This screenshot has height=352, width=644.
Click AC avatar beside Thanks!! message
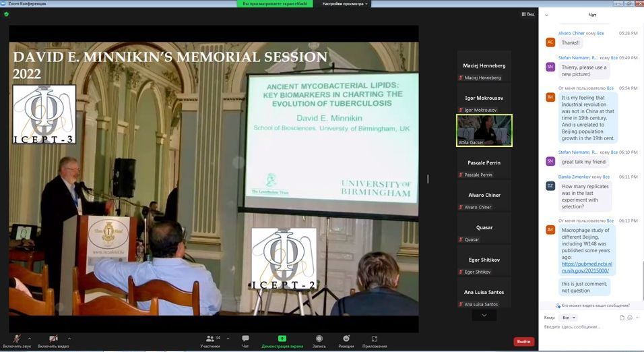[550, 42]
